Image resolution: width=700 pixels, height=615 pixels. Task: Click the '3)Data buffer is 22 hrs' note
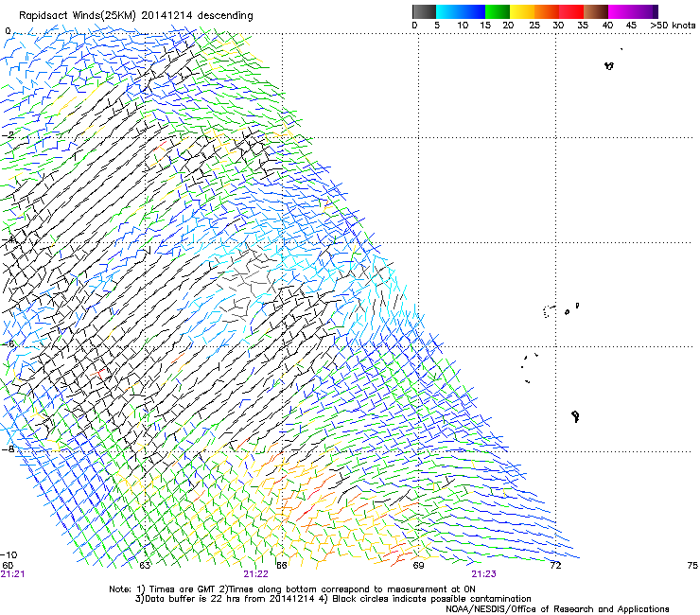coord(201,599)
